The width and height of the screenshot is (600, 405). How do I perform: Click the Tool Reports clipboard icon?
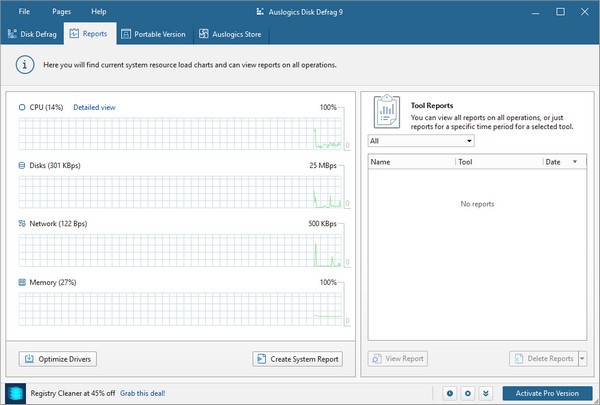click(x=387, y=112)
